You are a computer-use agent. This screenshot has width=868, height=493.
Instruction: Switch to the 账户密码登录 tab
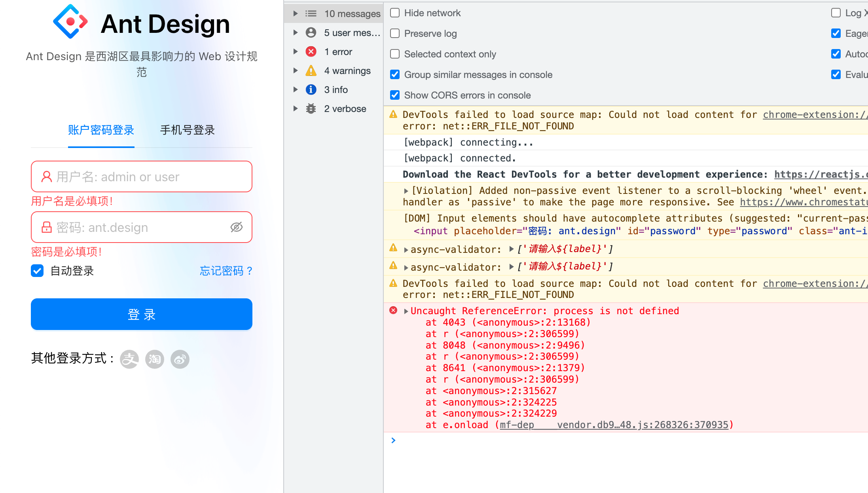pyautogui.click(x=101, y=130)
